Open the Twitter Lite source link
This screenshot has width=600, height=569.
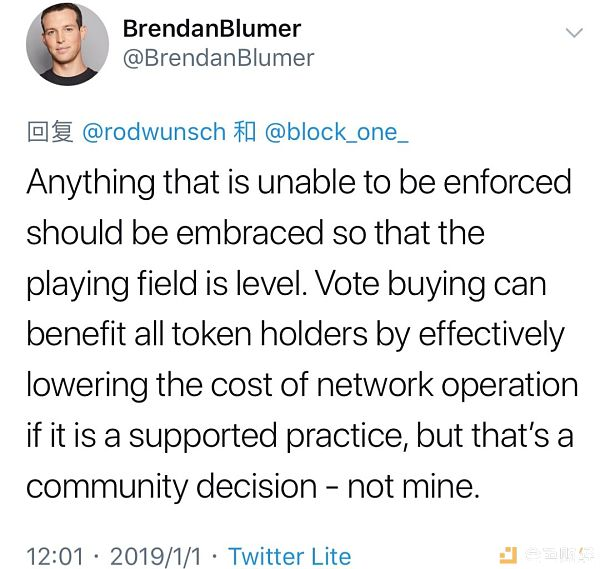click(x=290, y=556)
